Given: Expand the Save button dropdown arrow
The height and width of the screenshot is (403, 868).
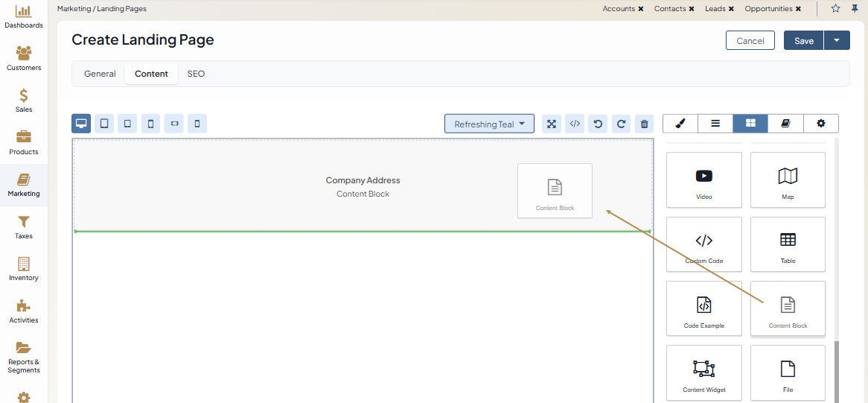Looking at the screenshot, I should tap(837, 40).
